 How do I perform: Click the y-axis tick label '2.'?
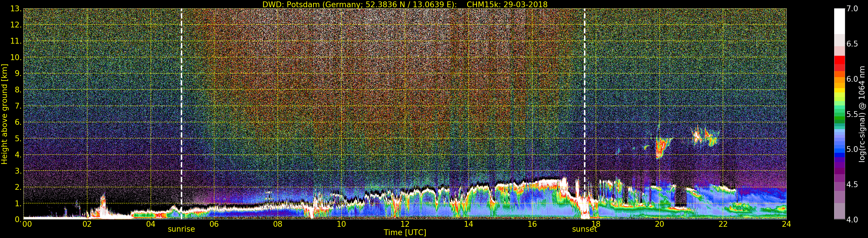tap(18, 187)
